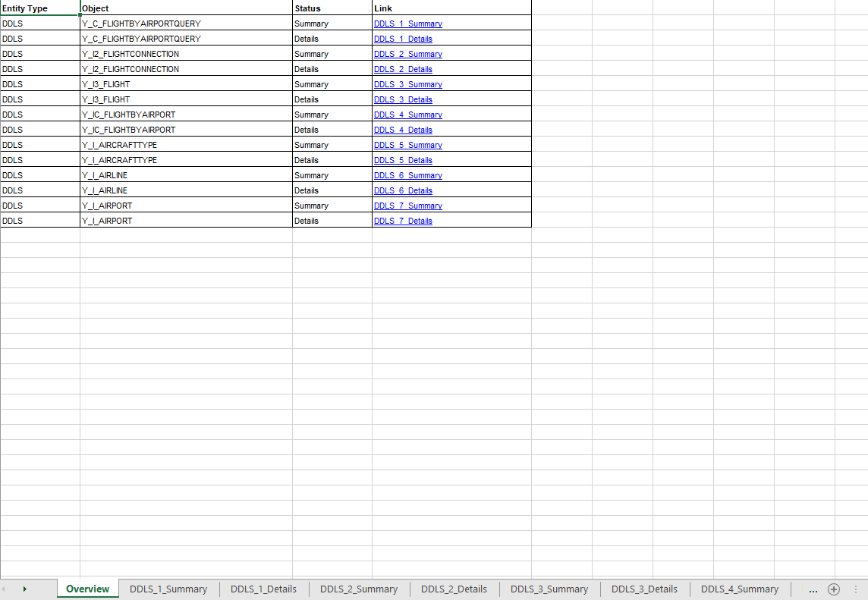Viewport: 868px width, 600px height.
Task: Switch to the Overview sheet tab
Action: tap(87, 589)
